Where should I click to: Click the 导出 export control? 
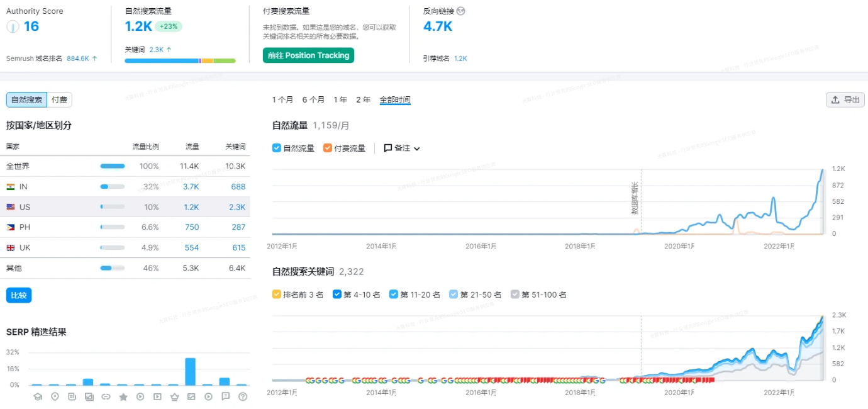(845, 99)
